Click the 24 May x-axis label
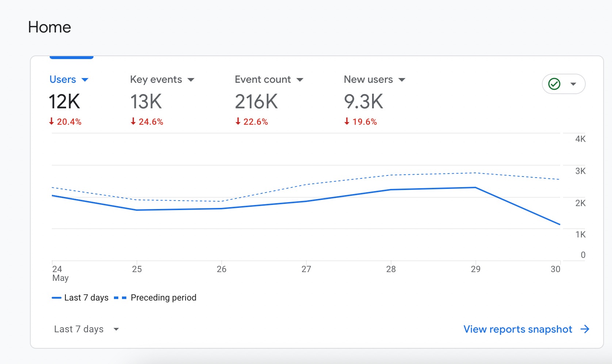Viewport: 612px width, 364px height. pyautogui.click(x=60, y=274)
